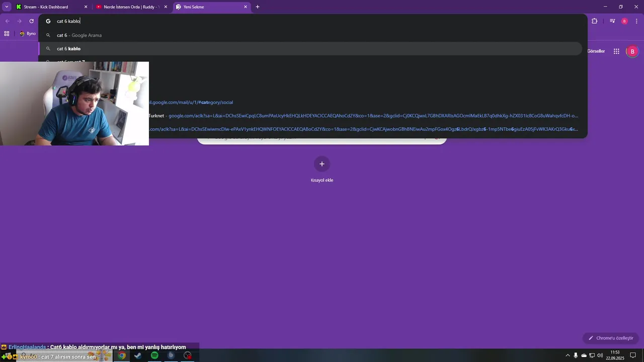The width and height of the screenshot is (644, 362).
Task: Open the tab search dropdown arrow
Action: (7, 7)
